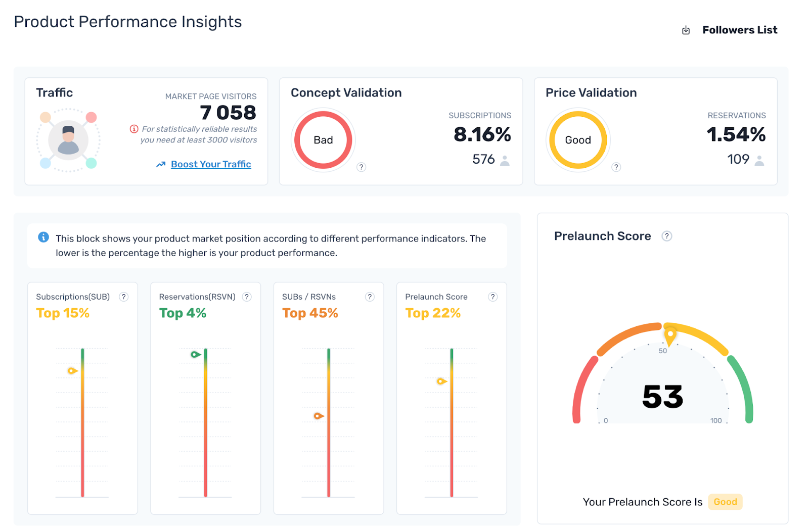
Task: Click the 1.54% reservations rate
Action: click(736, 134)
